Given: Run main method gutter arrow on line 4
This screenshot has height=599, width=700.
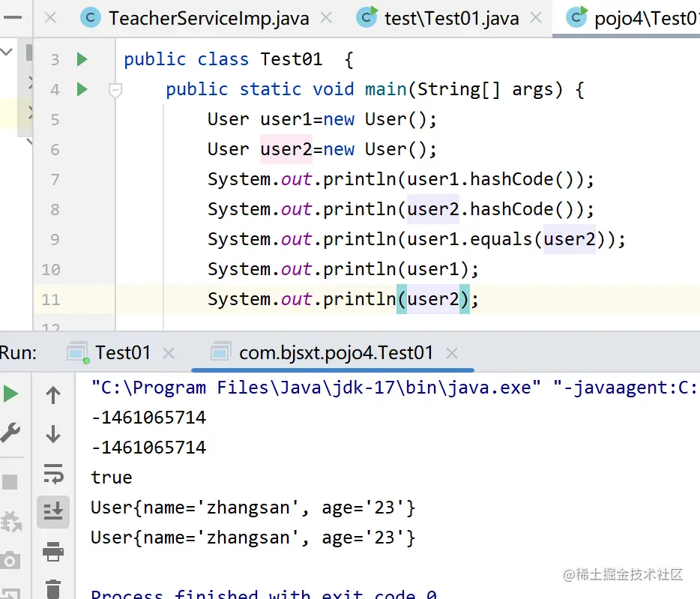Looking at the screenshot, I should pyautogui.click(x=82, y=89).
